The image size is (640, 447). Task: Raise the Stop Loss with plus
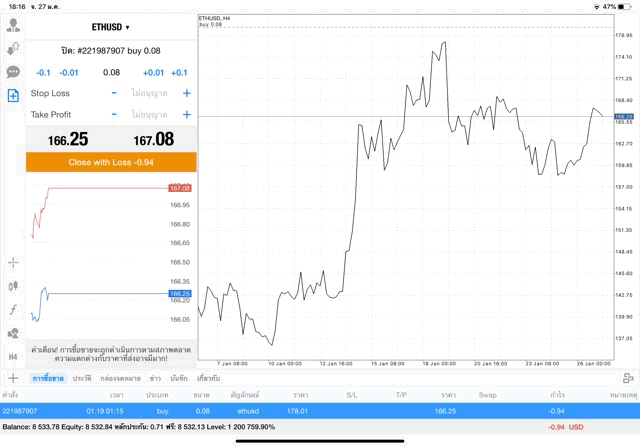pos(187,93)
